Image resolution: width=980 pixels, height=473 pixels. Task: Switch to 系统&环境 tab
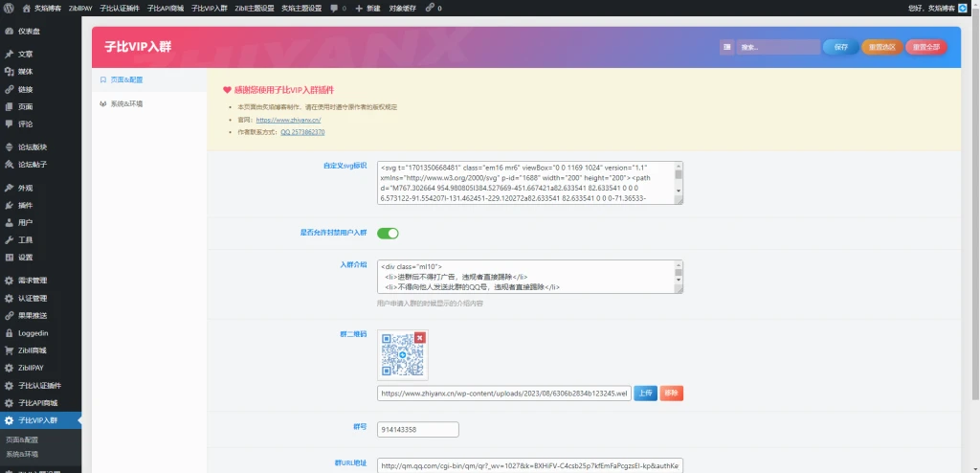[125, 103]
